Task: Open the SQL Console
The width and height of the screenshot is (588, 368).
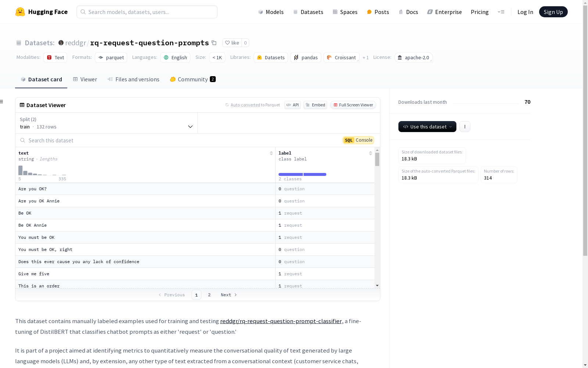Action: [x=358, y=140]
